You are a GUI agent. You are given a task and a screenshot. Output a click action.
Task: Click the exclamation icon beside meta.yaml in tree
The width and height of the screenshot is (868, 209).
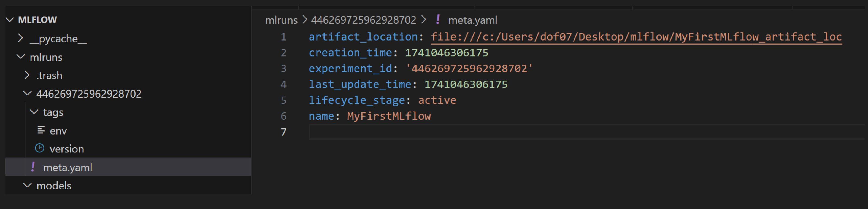[33, 167]
